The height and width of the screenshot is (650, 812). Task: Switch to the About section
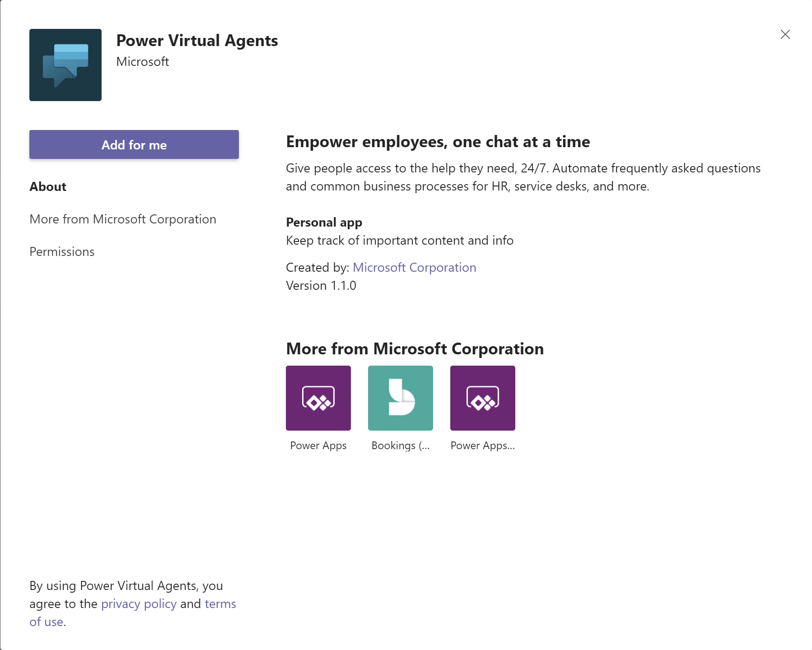(x=47, y=186)
